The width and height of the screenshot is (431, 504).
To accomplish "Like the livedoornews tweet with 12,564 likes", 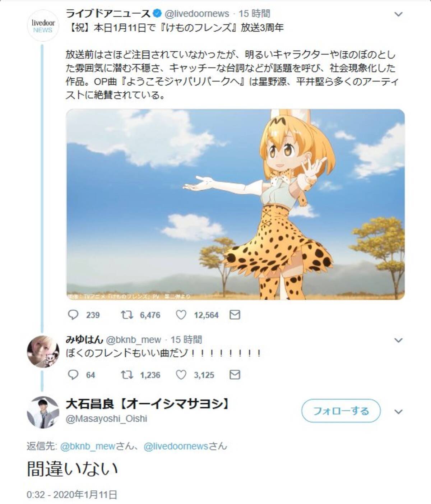I will pos(181,315).
